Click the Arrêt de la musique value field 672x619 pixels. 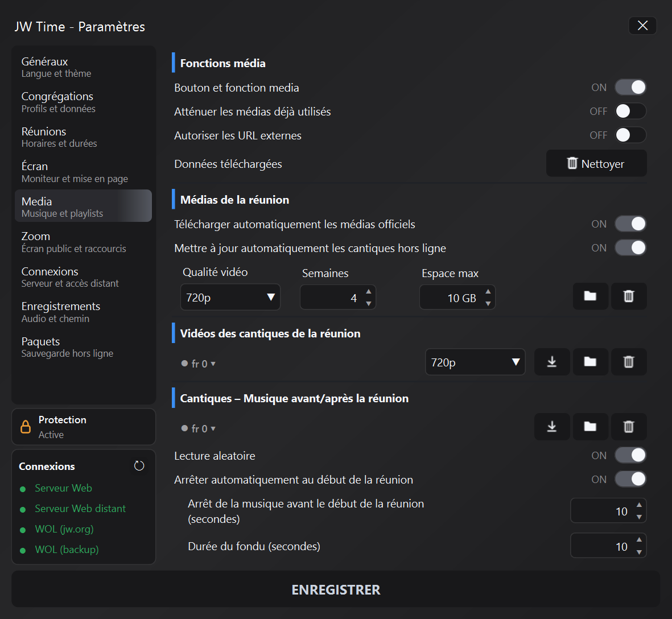coord(608,511)
